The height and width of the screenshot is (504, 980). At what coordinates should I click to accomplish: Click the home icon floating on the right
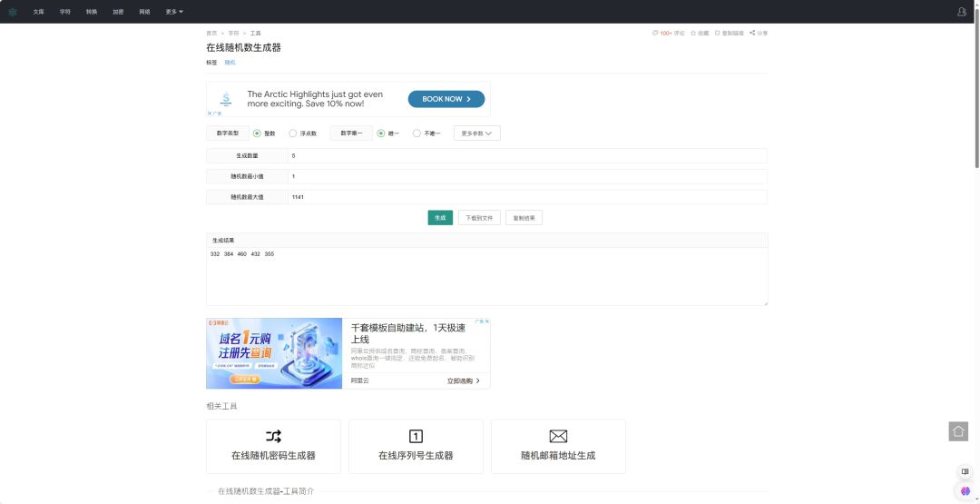point(958,430)
